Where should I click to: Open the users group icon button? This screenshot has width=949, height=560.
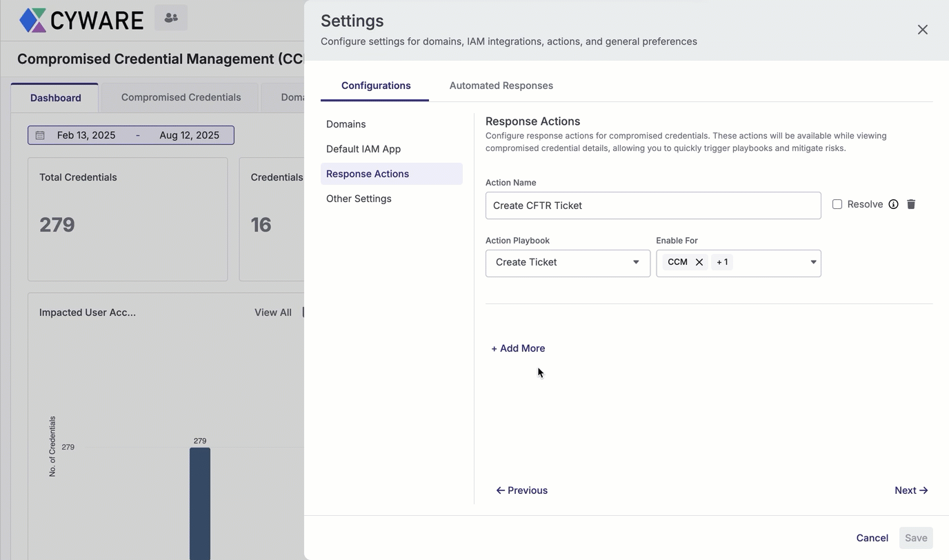171,18
